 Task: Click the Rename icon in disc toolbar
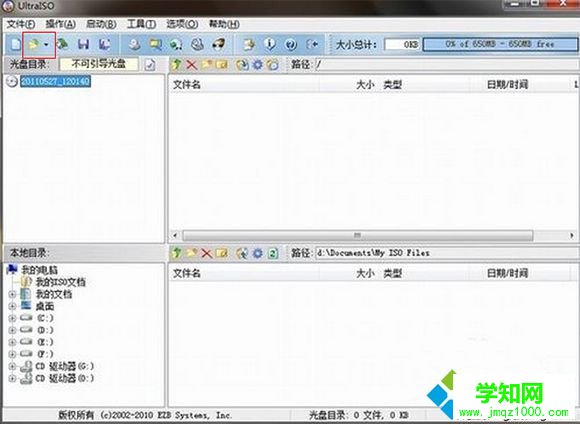221,65
